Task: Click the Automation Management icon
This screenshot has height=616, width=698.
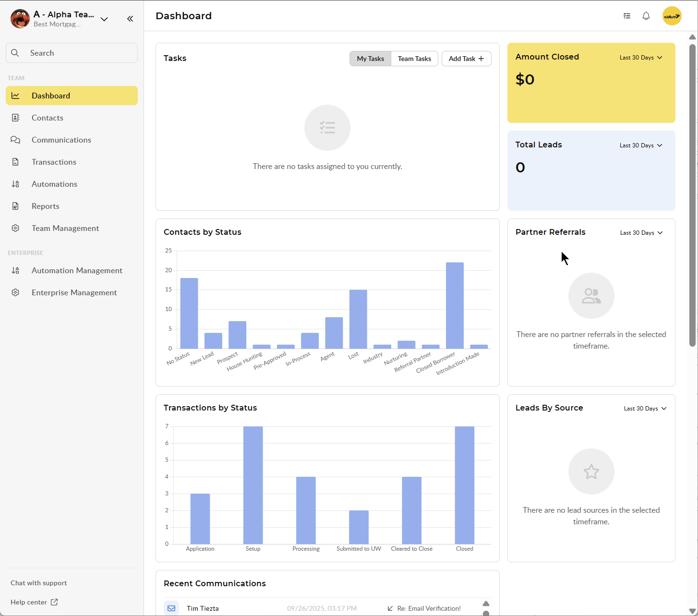Action: [x=15, y=270]
